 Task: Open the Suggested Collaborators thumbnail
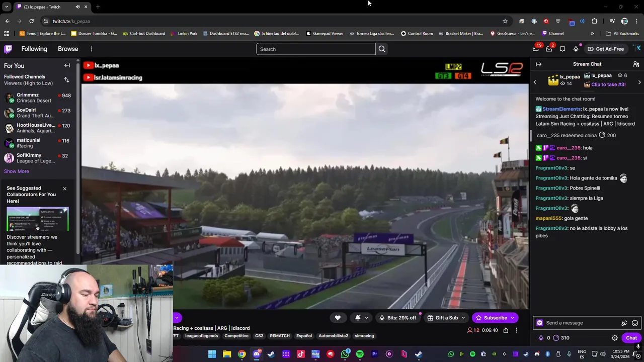[38, 219]
